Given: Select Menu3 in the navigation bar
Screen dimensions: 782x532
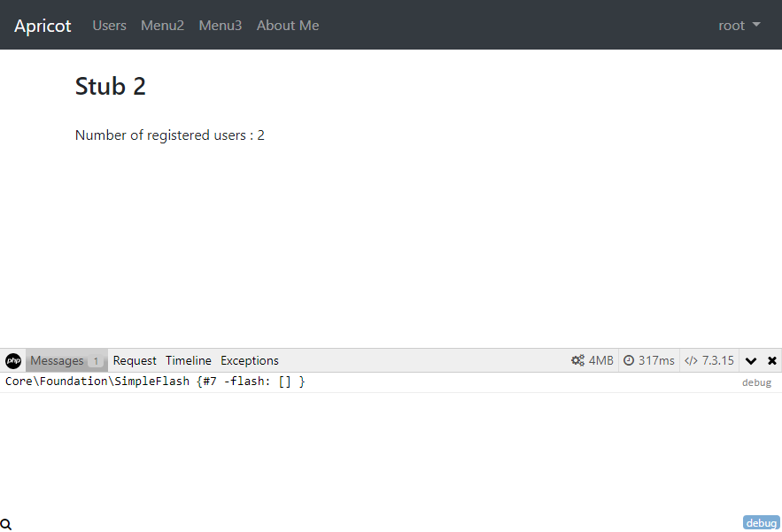Looking at the screenshot, I should (220, 26).
